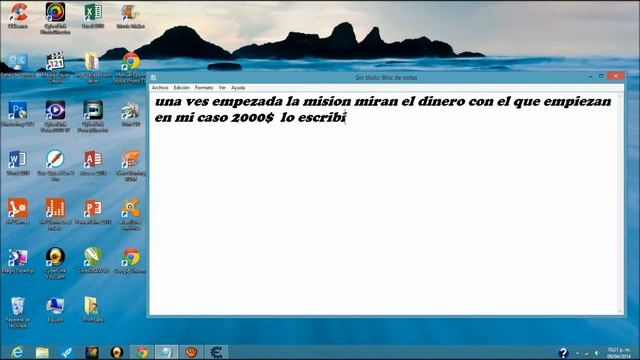Click the word "mision" in the note
This screenshot has height=360, width=640.
coord(327,101)
